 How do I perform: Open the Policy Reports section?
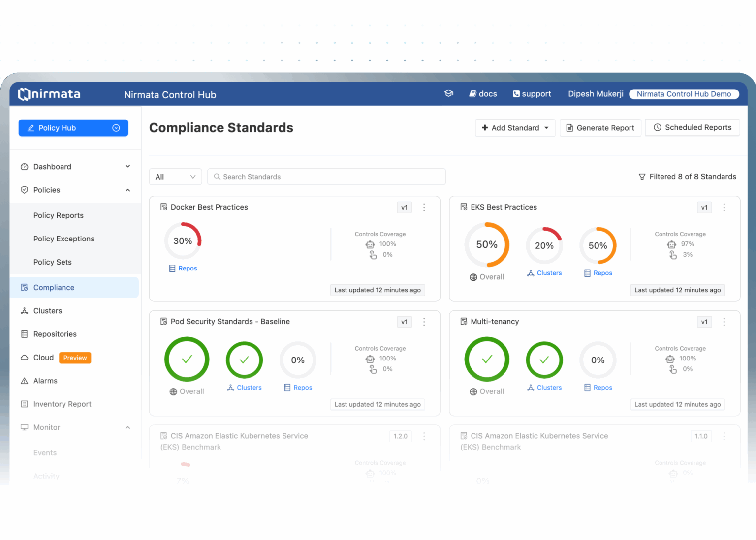[58, 215]
